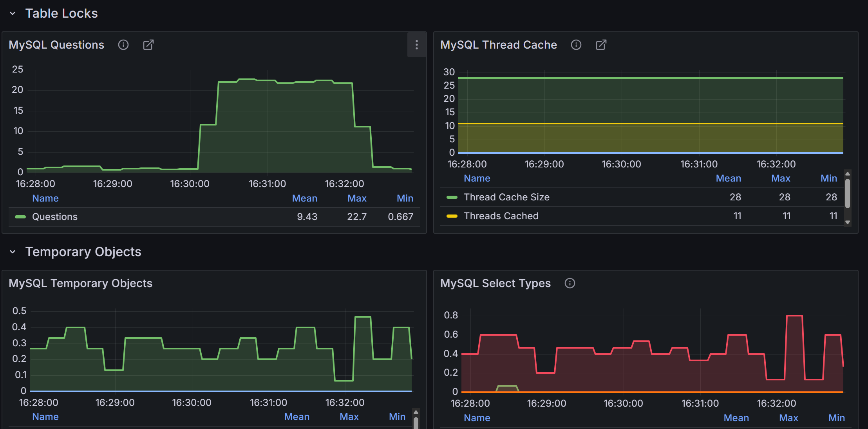Sort MySQL Questions legend by Min
Image resolution: width=868 pixels, height=429 pixels.
405,198
